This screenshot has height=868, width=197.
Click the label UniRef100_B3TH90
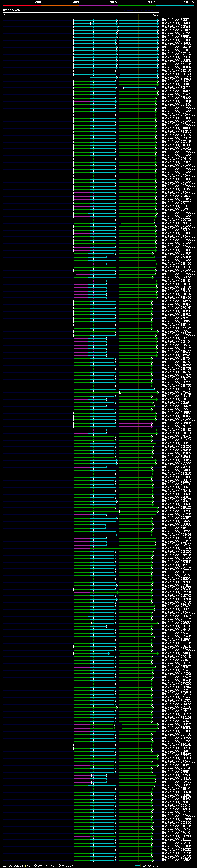[177, 846]
